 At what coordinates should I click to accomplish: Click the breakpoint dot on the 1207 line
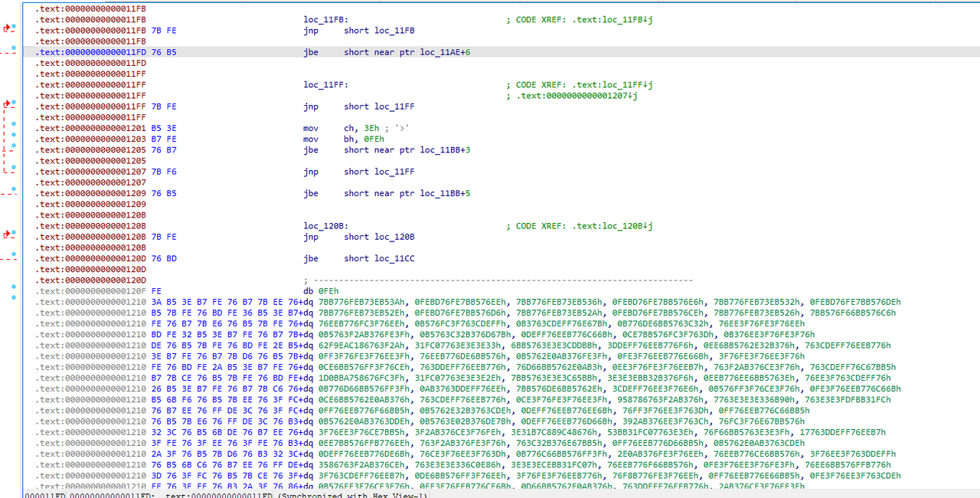(15, 169)
